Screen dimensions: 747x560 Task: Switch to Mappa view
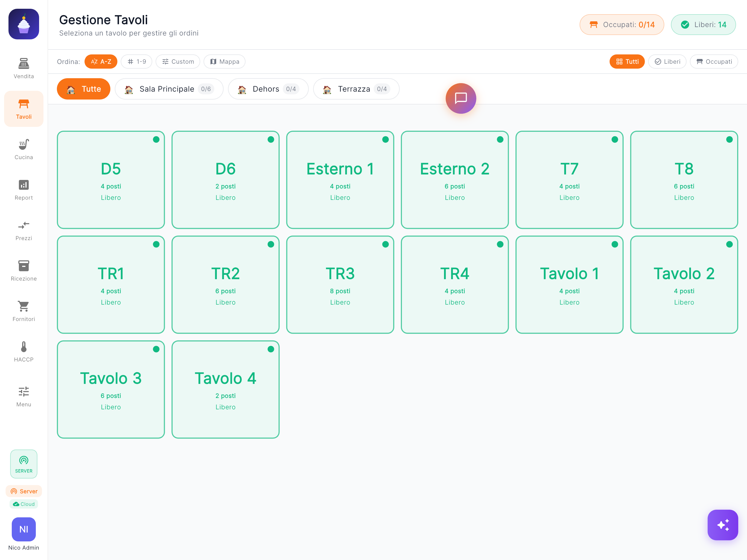pos(224,62)
